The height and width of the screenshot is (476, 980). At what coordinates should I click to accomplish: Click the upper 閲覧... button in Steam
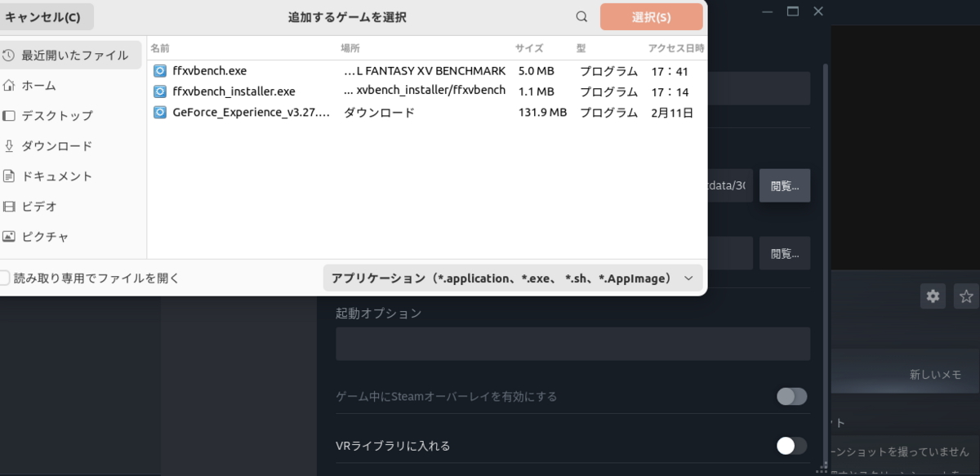pos(785,186)
